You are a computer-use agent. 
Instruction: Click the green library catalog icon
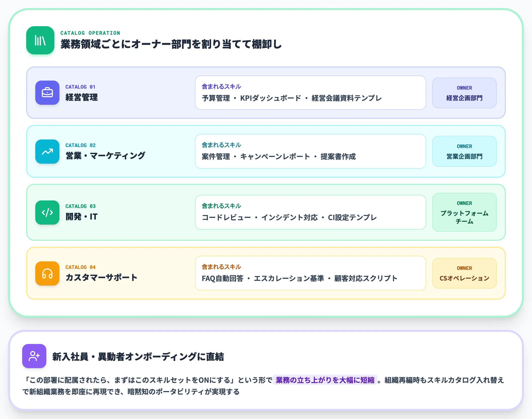click(40, 40)
